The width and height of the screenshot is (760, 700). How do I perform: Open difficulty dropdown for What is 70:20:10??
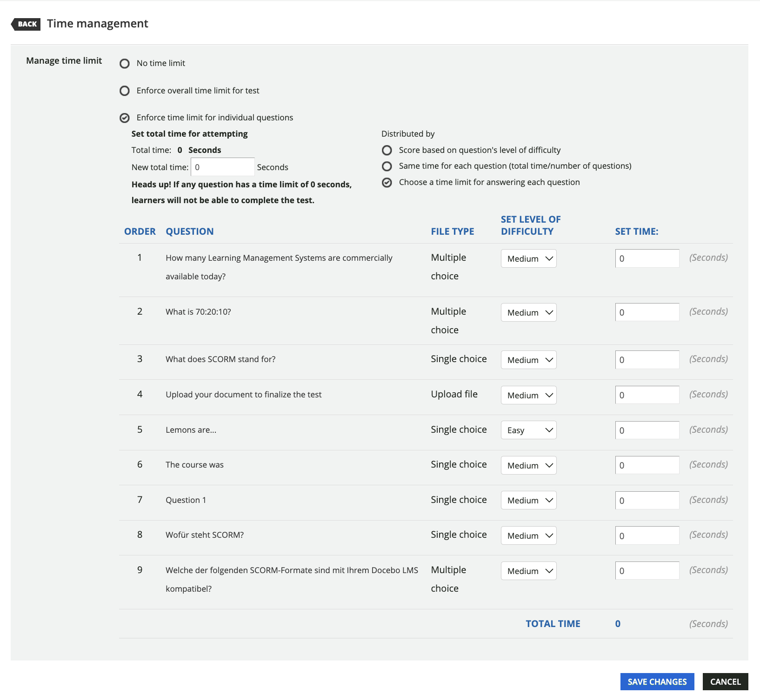[529, 312]
